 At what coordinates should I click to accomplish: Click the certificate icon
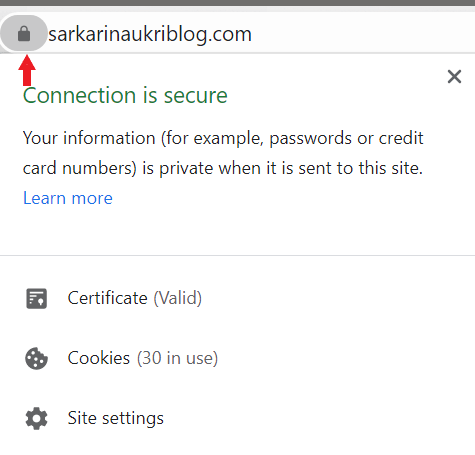click(36, 298)
